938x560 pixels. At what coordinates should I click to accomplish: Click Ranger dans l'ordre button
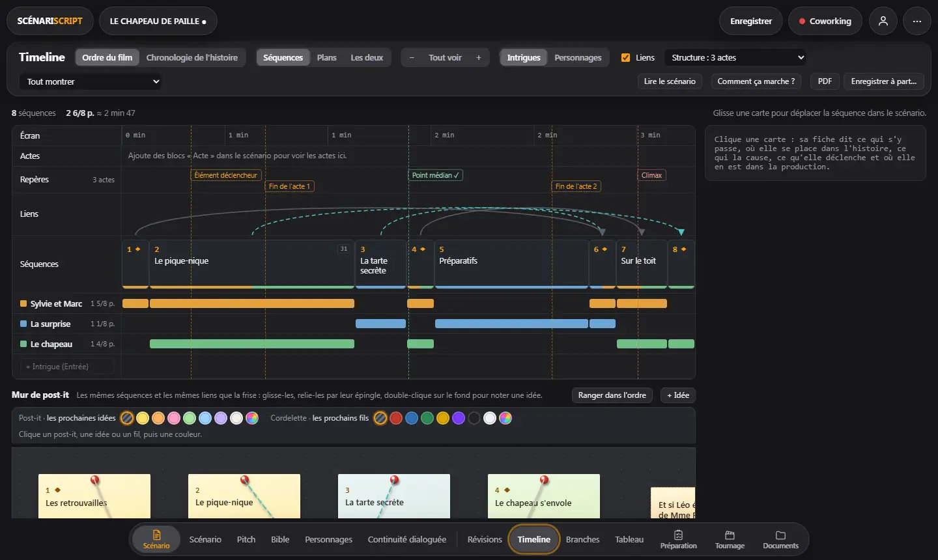[612, 395]
